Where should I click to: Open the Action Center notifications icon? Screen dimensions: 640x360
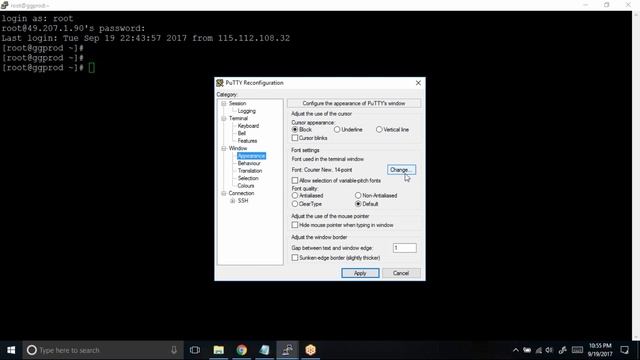(x=624, y=350)
